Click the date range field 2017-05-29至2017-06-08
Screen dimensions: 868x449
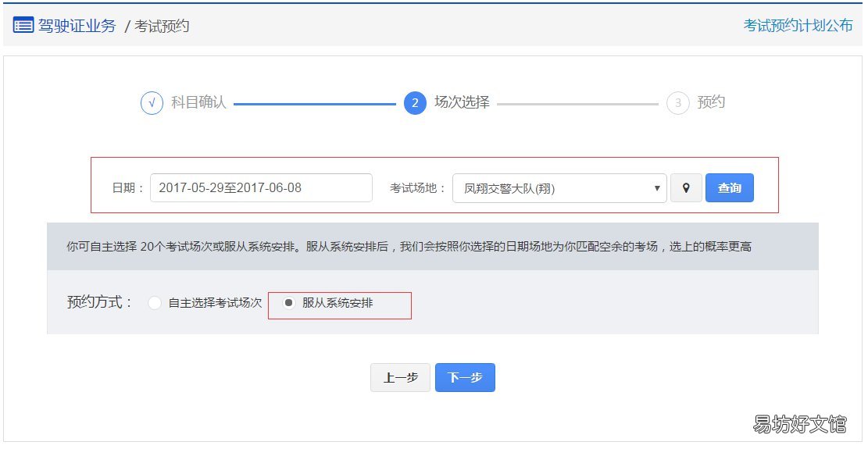[261, 188]
